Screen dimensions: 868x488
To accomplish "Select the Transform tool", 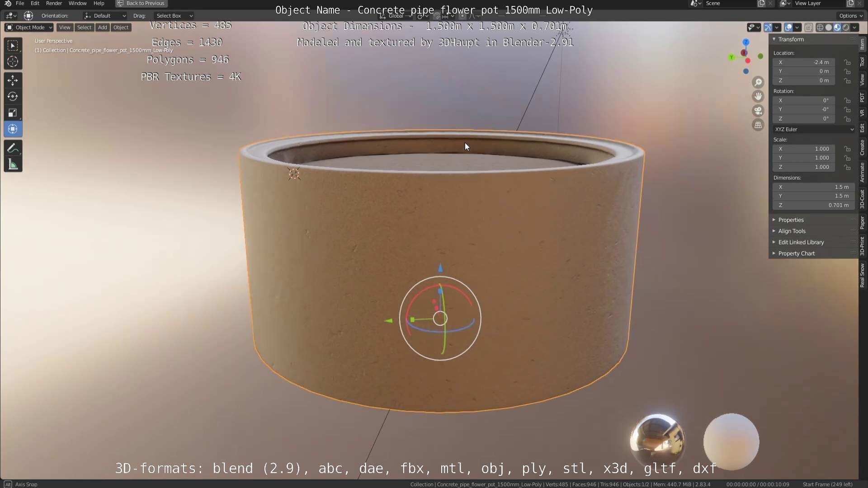I will coord(13,129).
